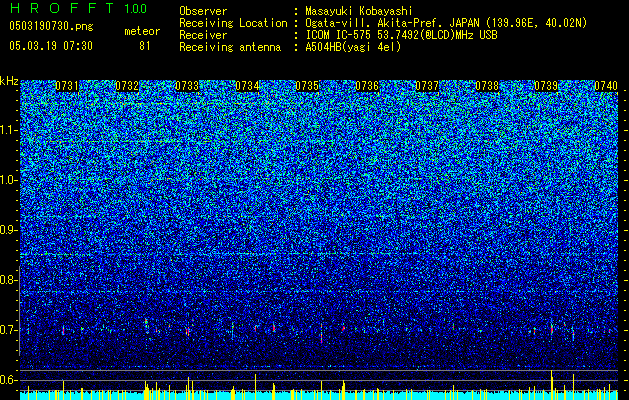Click the 1.1 frequency axis label
The height and width of the screenshot is (400, 629).
point(9,130)
